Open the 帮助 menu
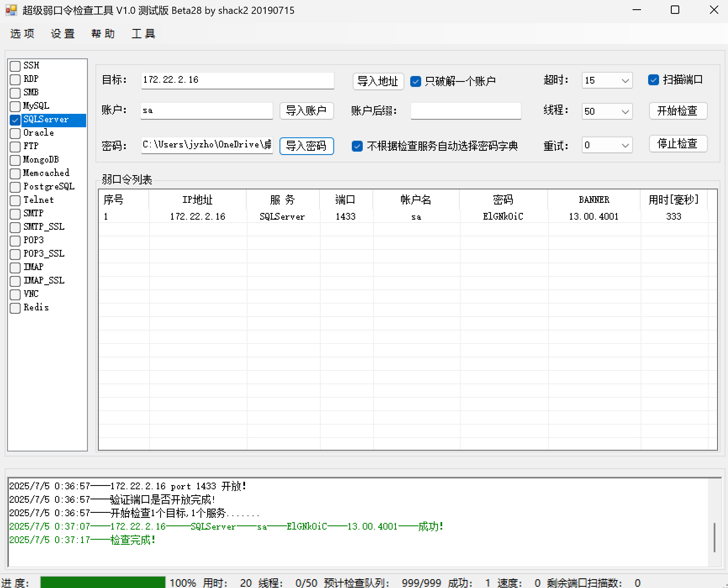This screenshot has height=588, width=728. (103, 34)
